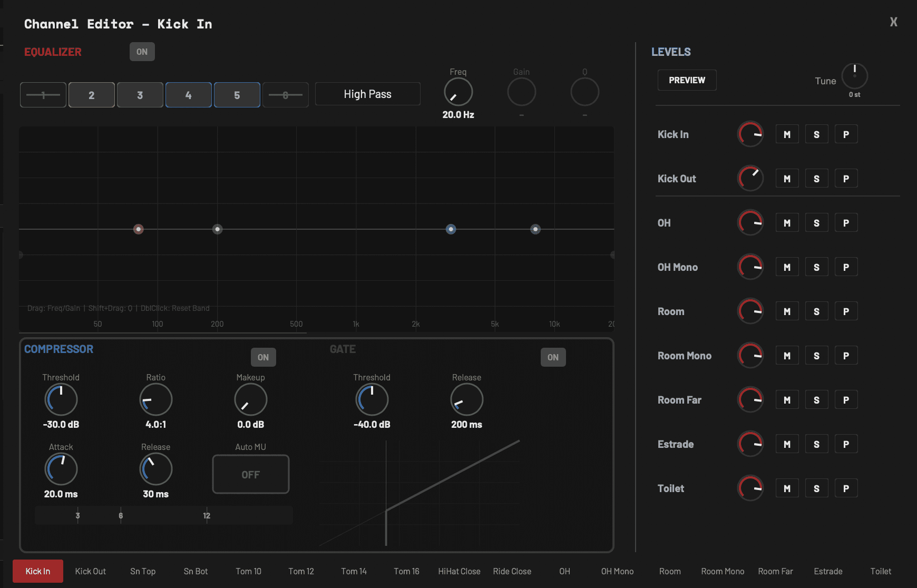Click the Room Mono level knob
Screen dimensions: 917x588
point(750,356)
